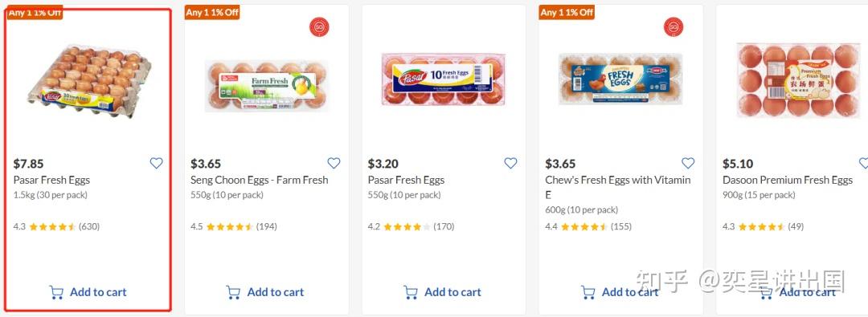Favorite the $7.85 Pasar Fresh Eggs heart
This screenshot has height=317, width=868.
click(157, 163)
